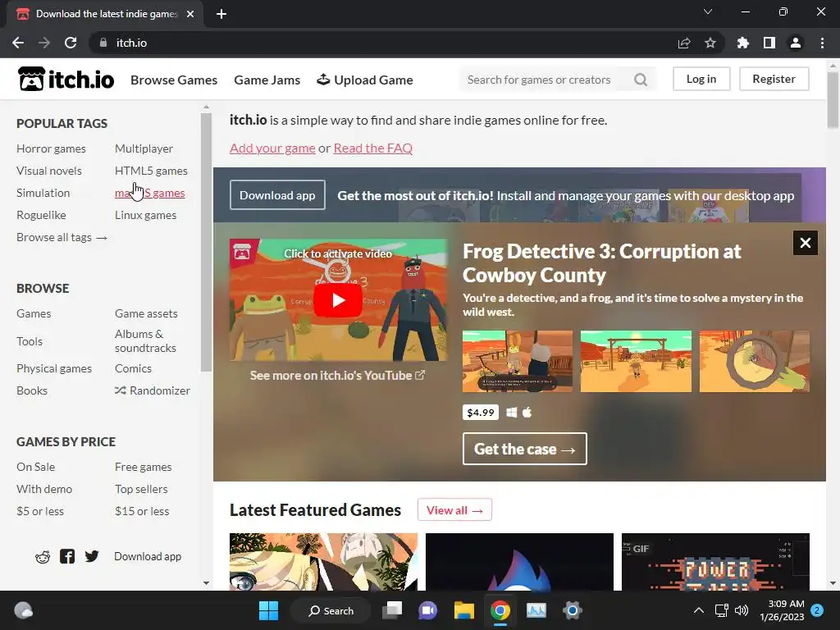Toggle Chrome side panel icon
Screen dimensions: 840x630
(769, 43)
